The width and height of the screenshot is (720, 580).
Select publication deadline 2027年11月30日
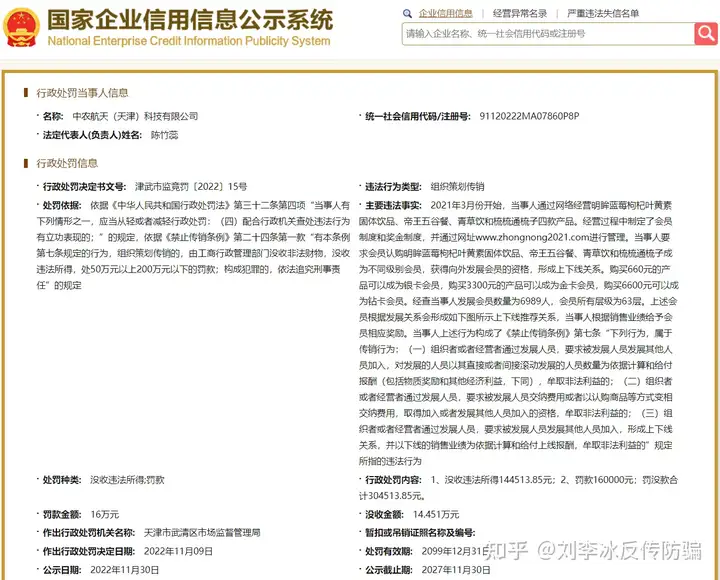456,570
